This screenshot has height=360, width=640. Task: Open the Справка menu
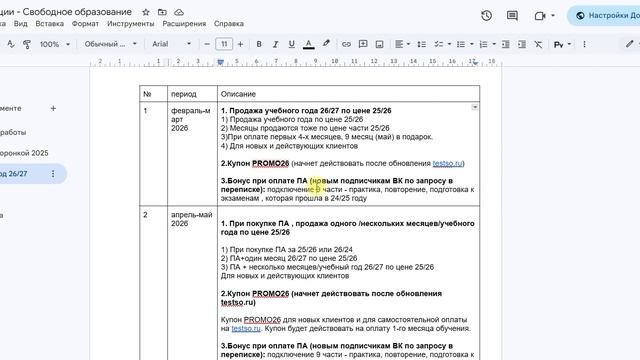(x=229, y=24)
